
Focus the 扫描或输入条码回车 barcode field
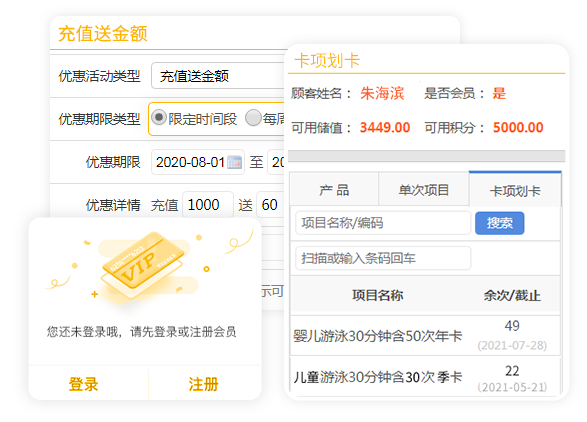383,258
